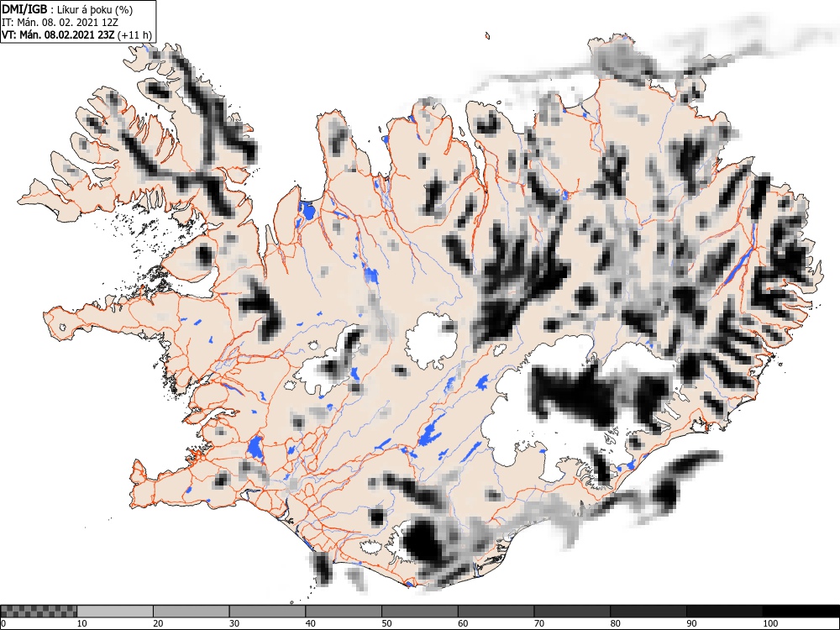
Task: Click the legend label "80"
Action: (615, 623)
